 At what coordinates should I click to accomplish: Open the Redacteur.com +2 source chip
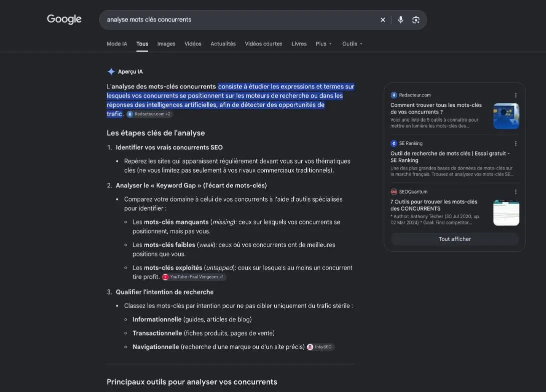point(149,114)
